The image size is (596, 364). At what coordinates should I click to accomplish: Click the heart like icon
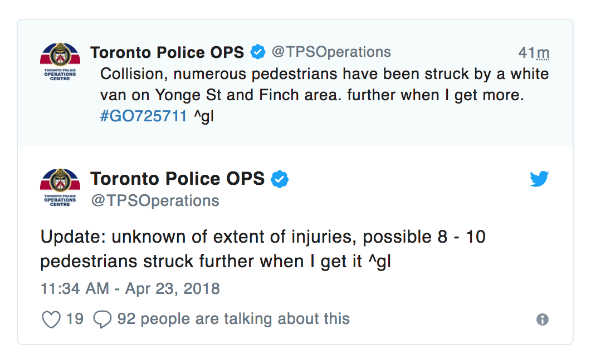(51, 319)
